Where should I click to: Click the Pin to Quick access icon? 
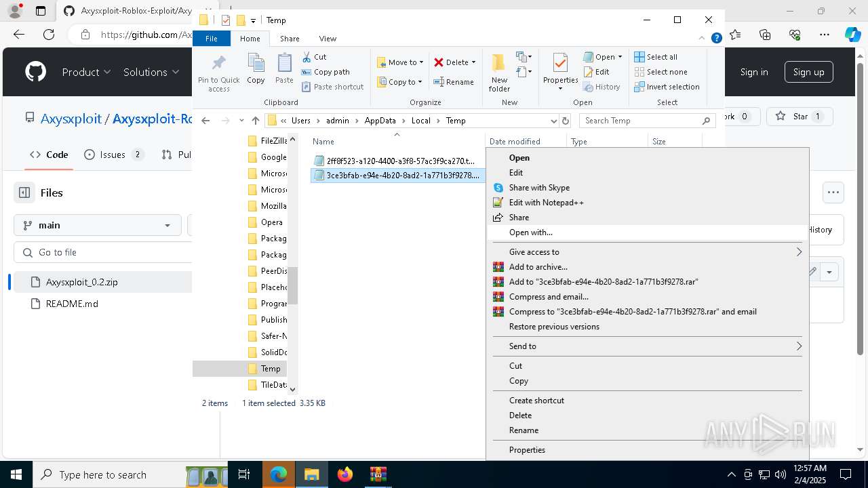coord(218,73)
